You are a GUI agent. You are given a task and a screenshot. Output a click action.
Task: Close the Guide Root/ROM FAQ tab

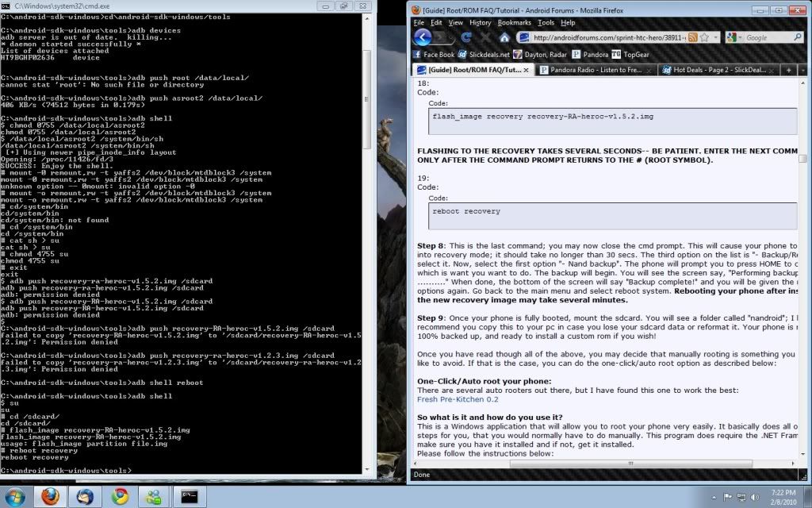[527, 70]
